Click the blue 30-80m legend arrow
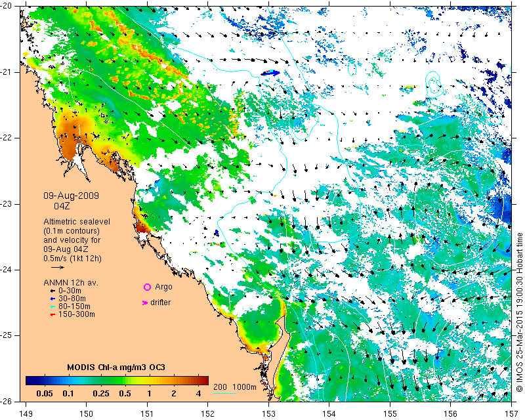 tap(52, 299)
